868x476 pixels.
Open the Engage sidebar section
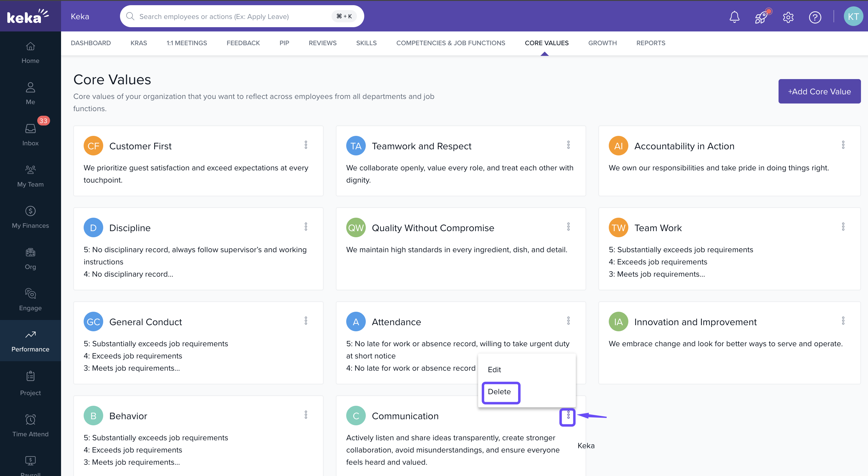pos(30,299)
